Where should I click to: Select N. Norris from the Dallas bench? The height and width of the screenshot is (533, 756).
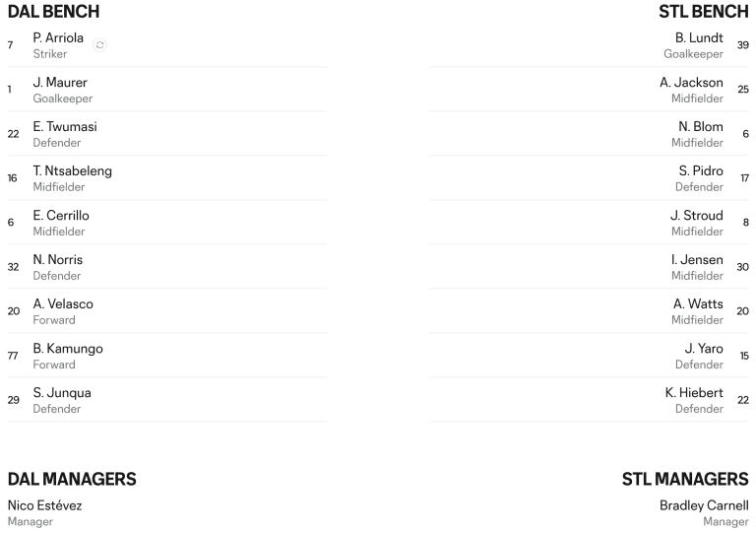[166, 267]
